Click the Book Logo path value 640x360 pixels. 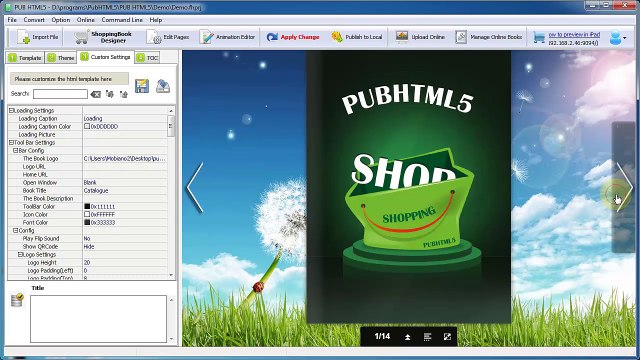point(124,158)
